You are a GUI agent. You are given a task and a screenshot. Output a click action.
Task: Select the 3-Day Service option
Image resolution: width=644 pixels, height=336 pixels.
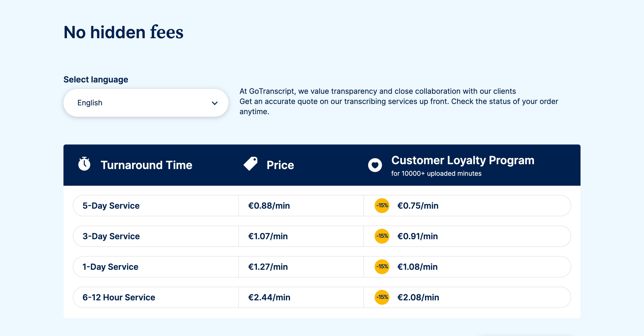coord(322,236)
